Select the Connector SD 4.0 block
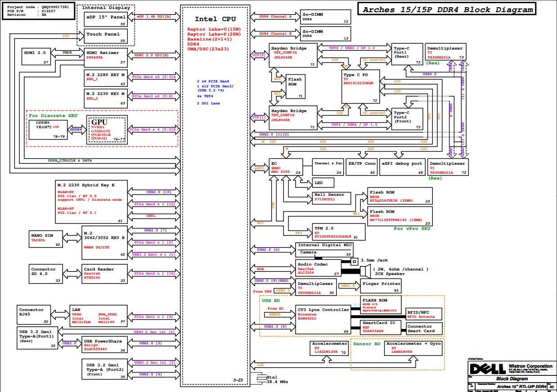The image size is (557, 392). pos(45,274)
